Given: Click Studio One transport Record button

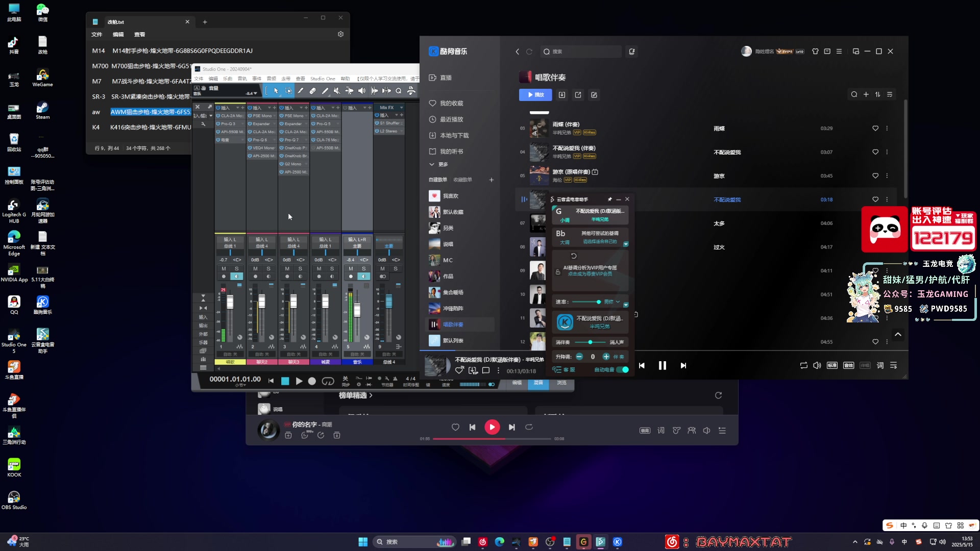Looking at the screenshot, I should (312, 381).
